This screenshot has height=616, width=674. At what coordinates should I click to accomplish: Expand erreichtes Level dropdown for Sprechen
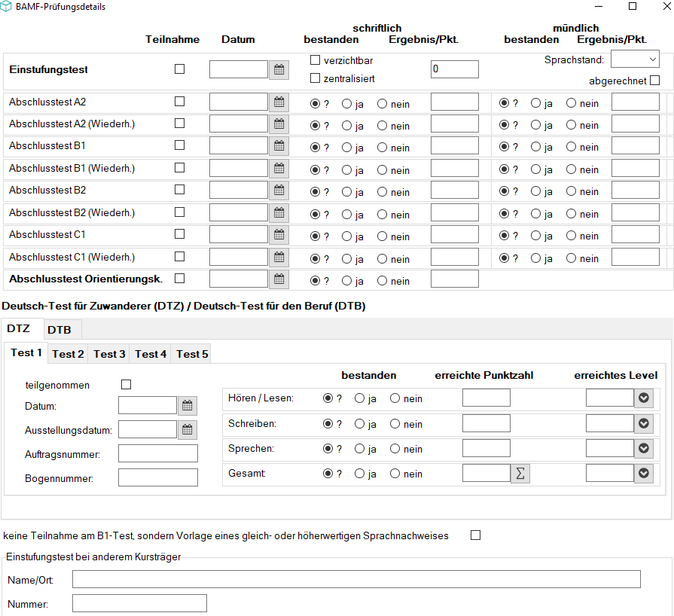pos(643,448)
